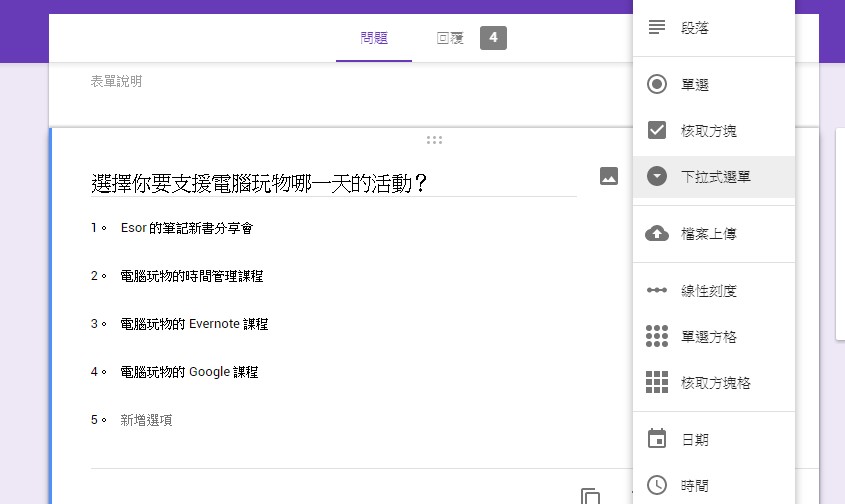Click the dropdown arrow circle icon
The image size is (845, 504).
(656, 176)
